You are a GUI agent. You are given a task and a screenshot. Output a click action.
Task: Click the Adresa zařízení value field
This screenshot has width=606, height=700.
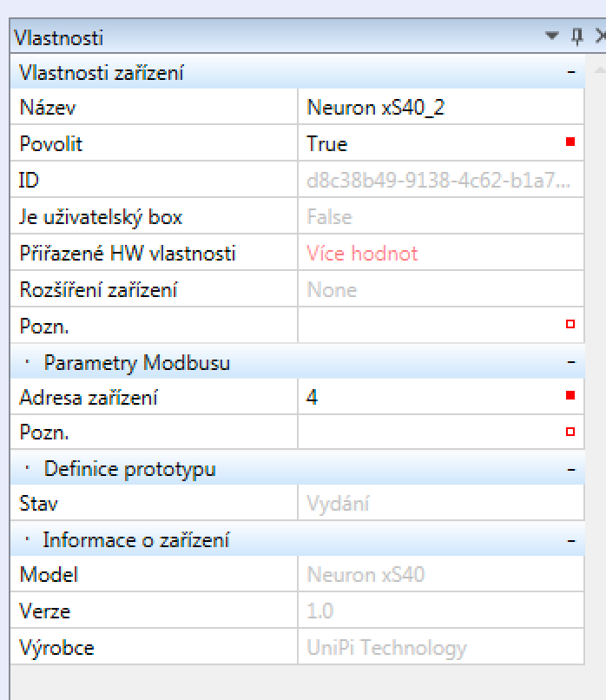point(425,398)
